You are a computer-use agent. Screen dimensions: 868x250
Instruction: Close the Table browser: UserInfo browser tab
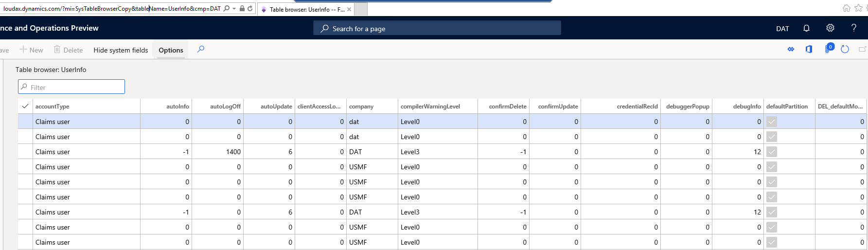tap(349, 9)
